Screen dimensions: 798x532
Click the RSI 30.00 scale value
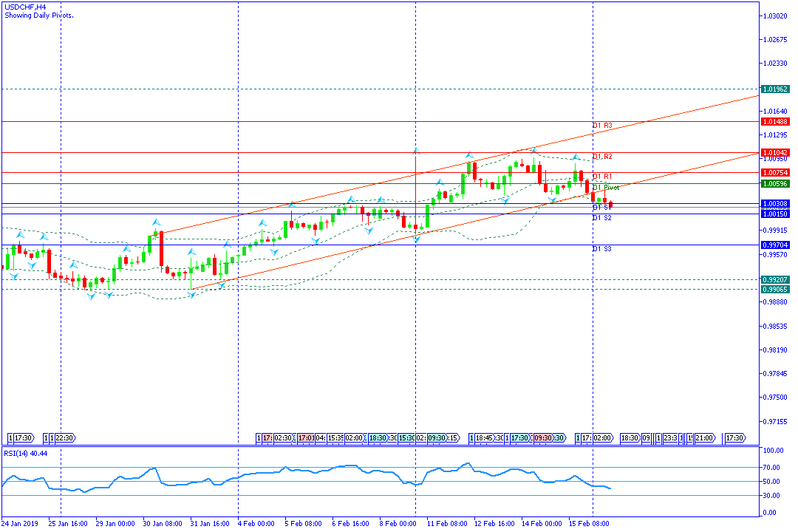coord(772,496)
